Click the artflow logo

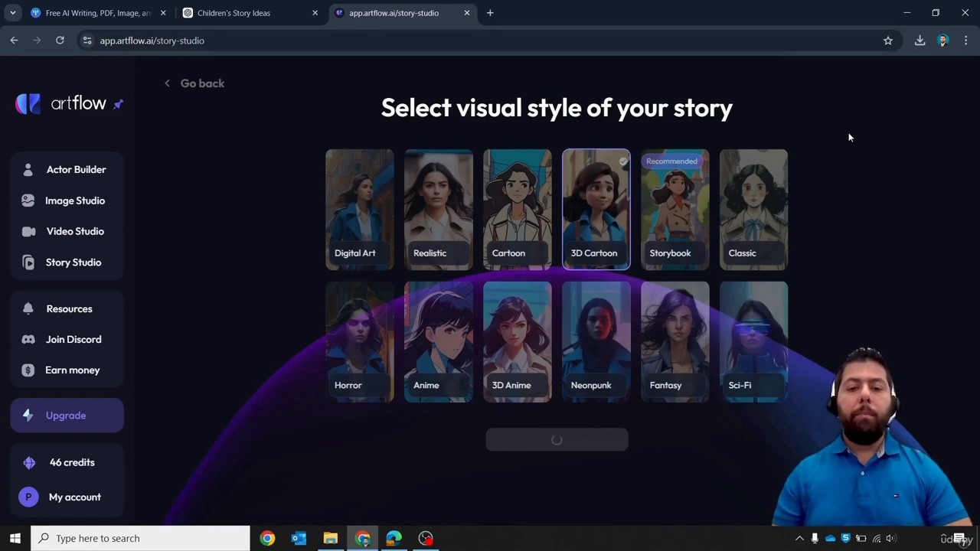60,103
